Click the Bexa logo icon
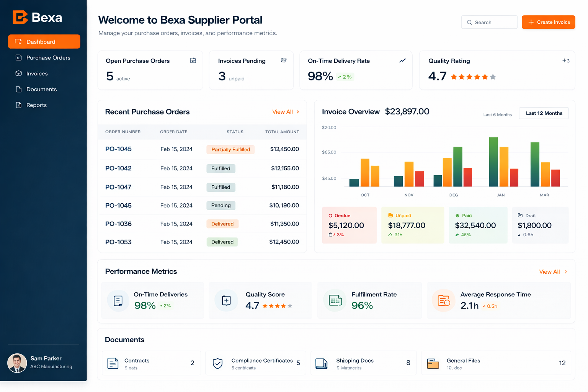Image resolution: width=588 pixels, height=392 pixels. click(x=20, y=17)
